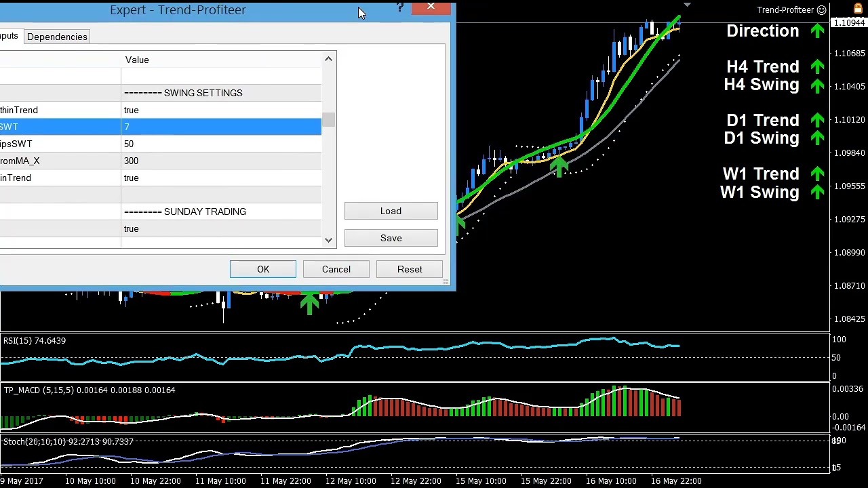This screenshot has width=868, height=488.
Task: Click the W1 Trend up arrow
Action: tap(817, 174)
